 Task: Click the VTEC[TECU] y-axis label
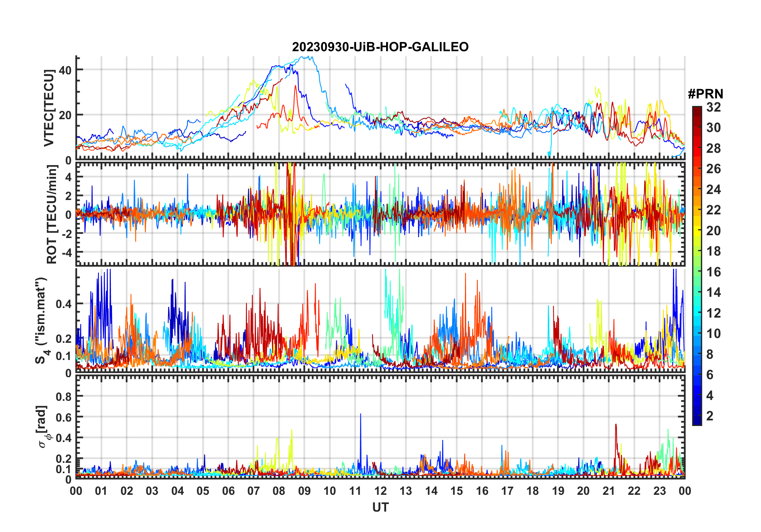click(x=49, y=108)
